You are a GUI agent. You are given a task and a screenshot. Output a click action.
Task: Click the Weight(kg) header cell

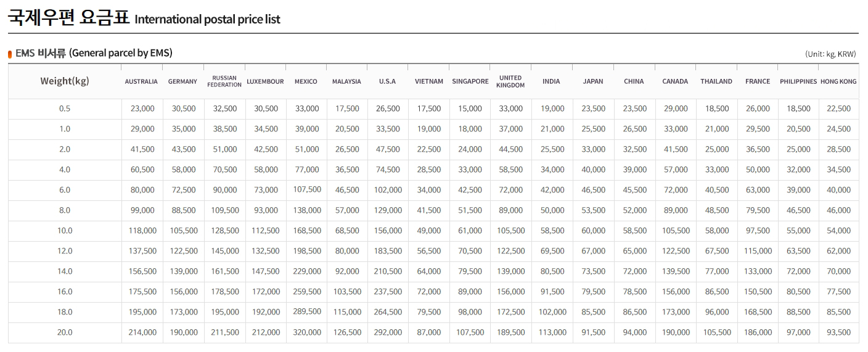65,81
